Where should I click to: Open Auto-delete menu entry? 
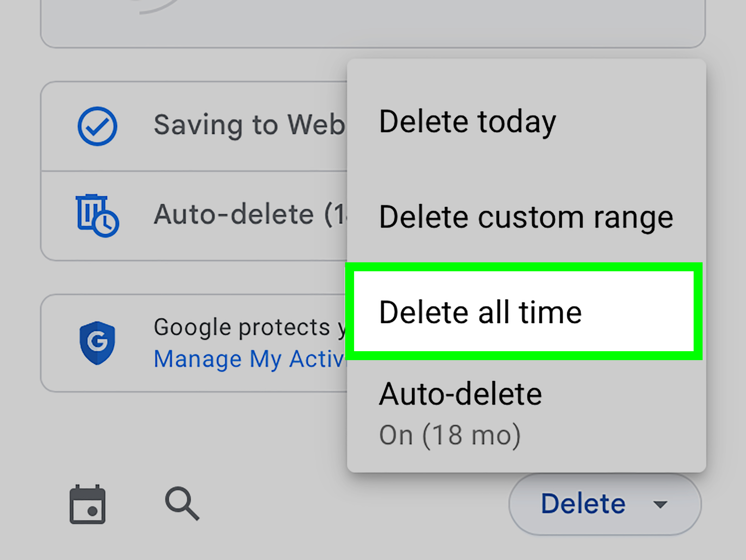(460, 394)
